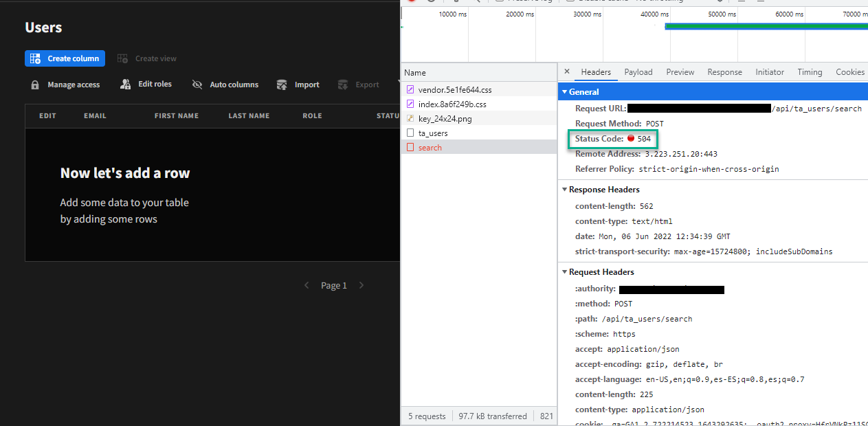The height and width of the screenshot is (426, 868).
Task: Click the :authority request header
Action: 649,289
